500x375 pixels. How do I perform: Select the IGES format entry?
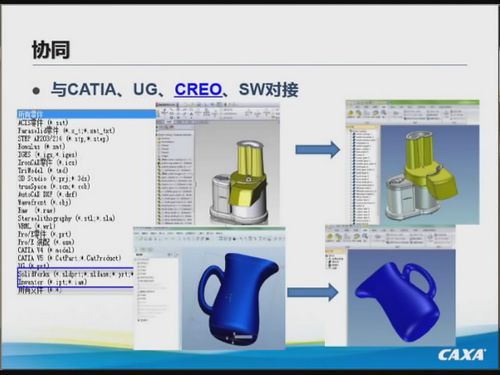(x=47, y=155)
